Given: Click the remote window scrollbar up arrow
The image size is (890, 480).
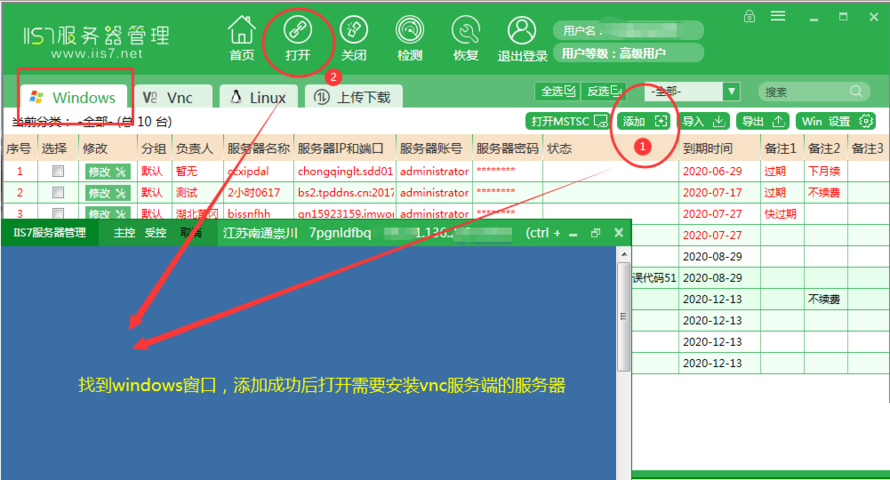Looking at the screenshot, I should pos(624,254).
